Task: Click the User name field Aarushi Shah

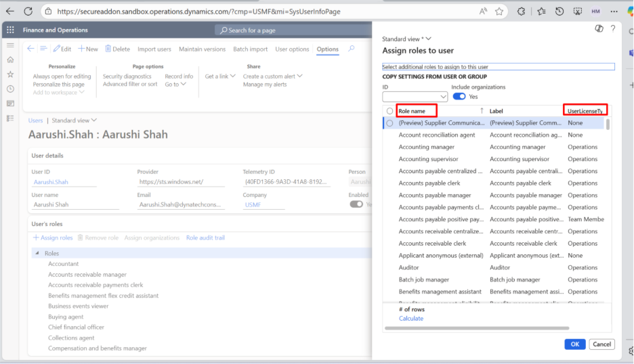Action: point(75,204)
